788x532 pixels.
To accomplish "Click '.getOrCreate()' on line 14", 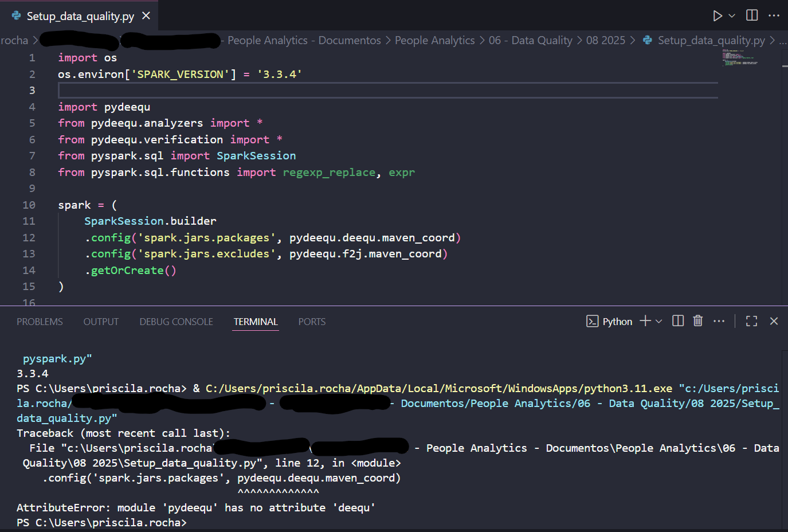I will click(131, 270).
